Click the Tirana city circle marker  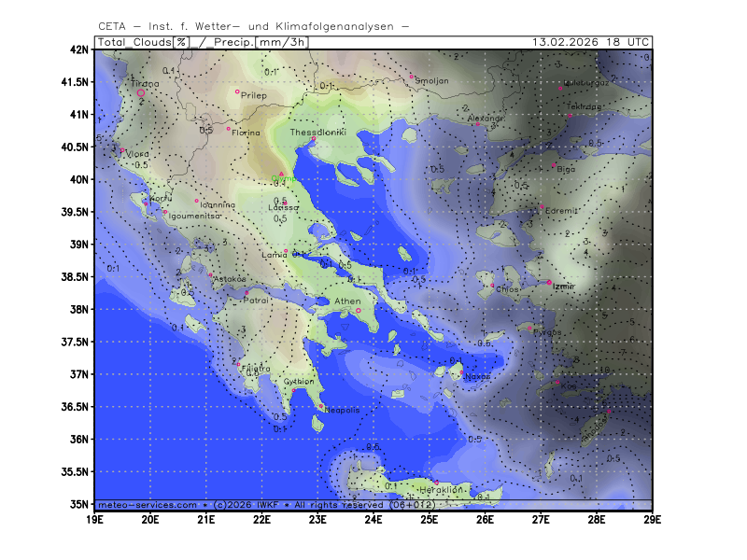[x=141, y=92]
